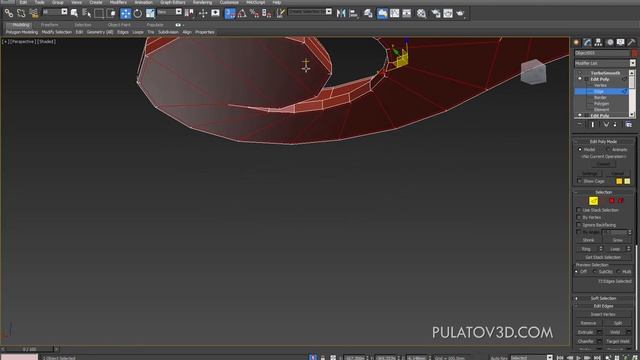Open the Extrude settings box
The height and width of the screenshot is (360, 640).
(600, 332)
